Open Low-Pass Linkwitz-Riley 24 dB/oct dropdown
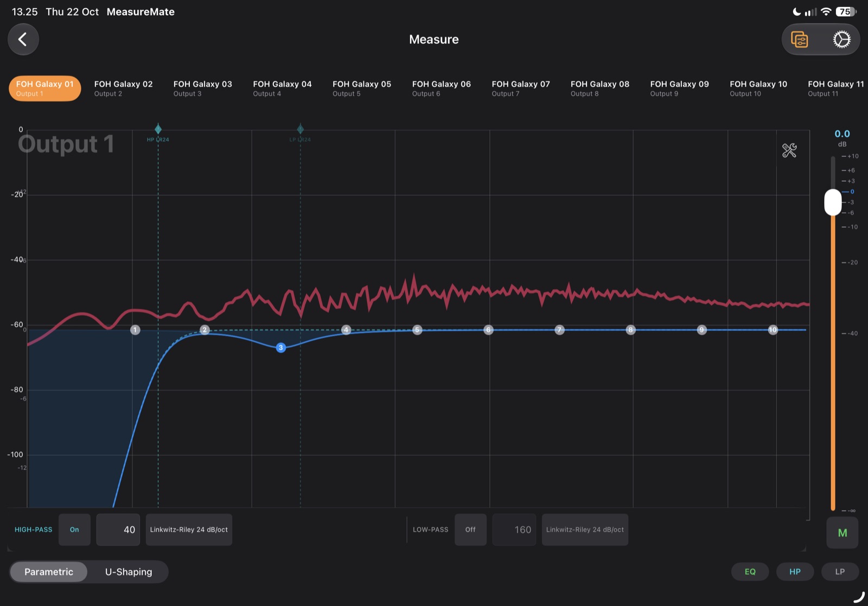The width and height of the screenshot is (868, 606). [585, 530]
